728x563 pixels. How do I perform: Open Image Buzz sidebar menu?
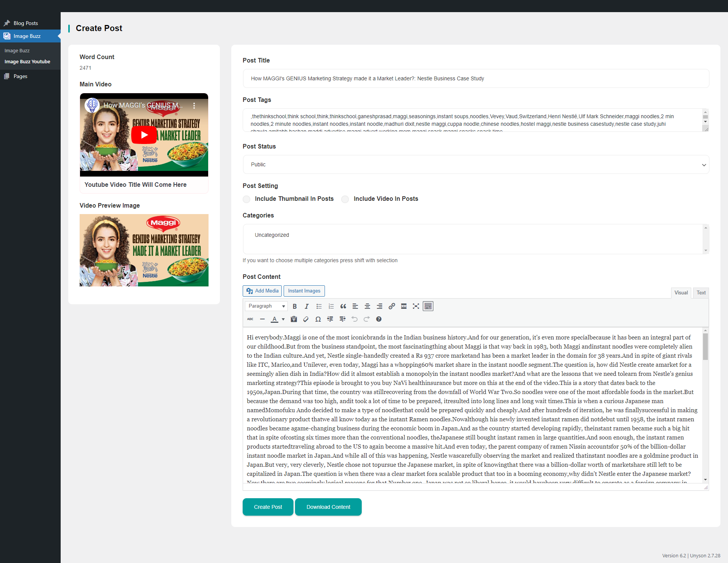click(30, 36)
